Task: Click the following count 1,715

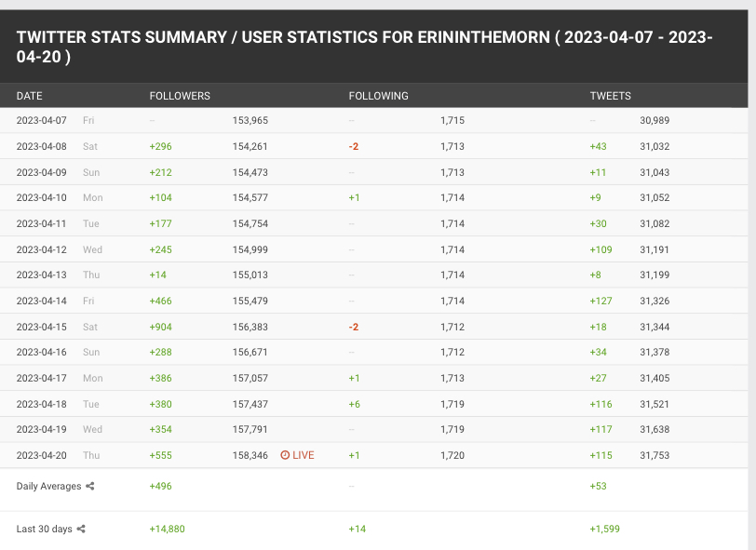Action: [452, 120]
